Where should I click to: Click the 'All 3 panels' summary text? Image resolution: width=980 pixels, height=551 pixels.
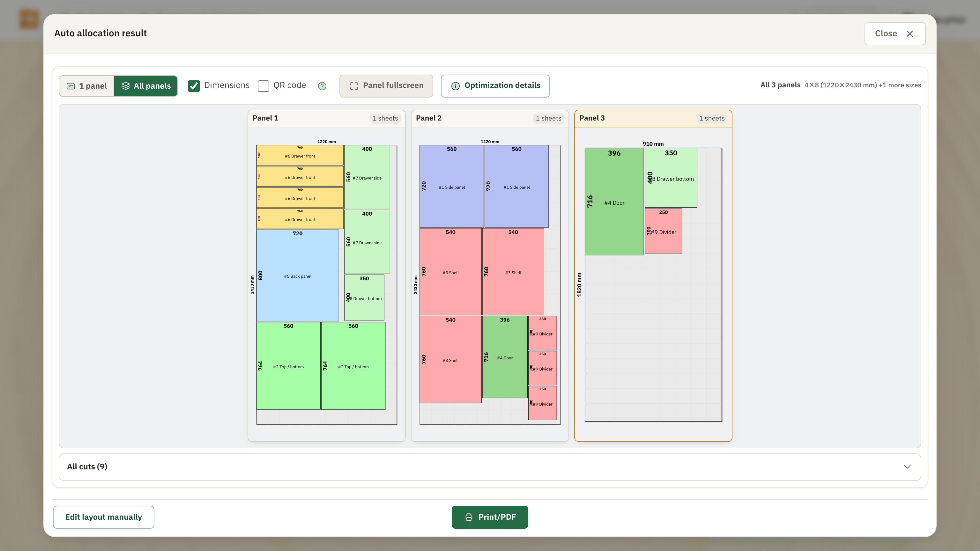pyautogui.click(x=780, y=85)
